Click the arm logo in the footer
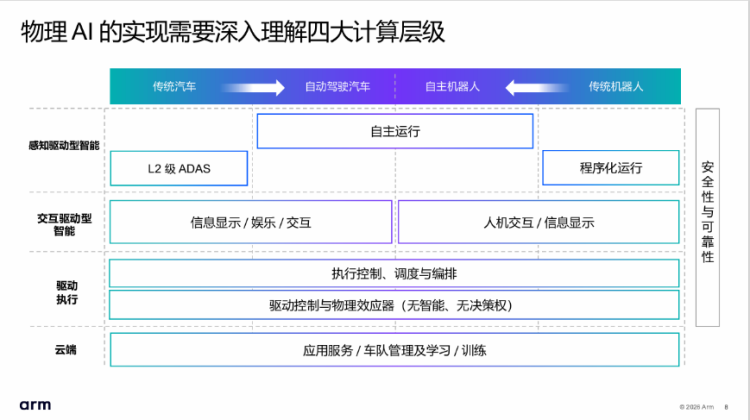The height and width of the screenshot is (420, 750). pos(35,405)
